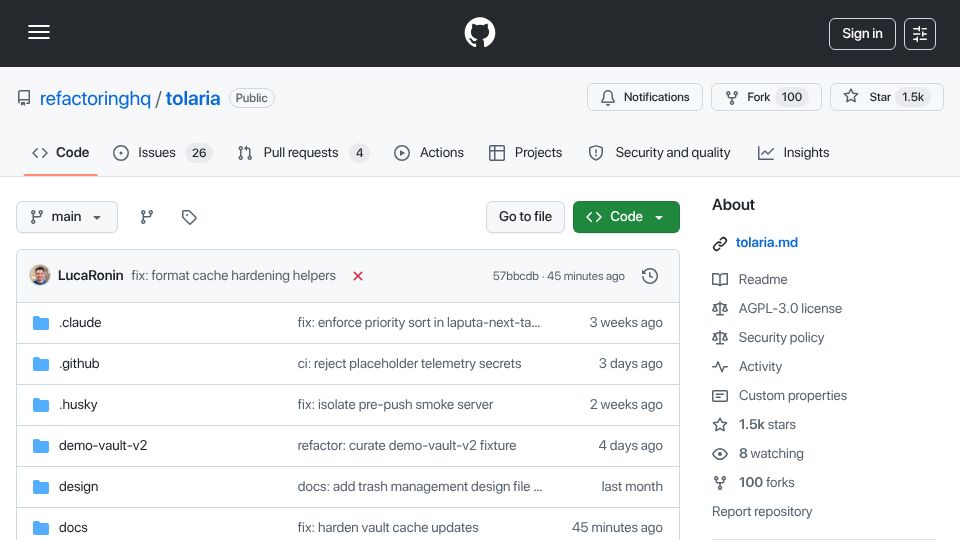Open the Issues tab

tap(162, 153)
